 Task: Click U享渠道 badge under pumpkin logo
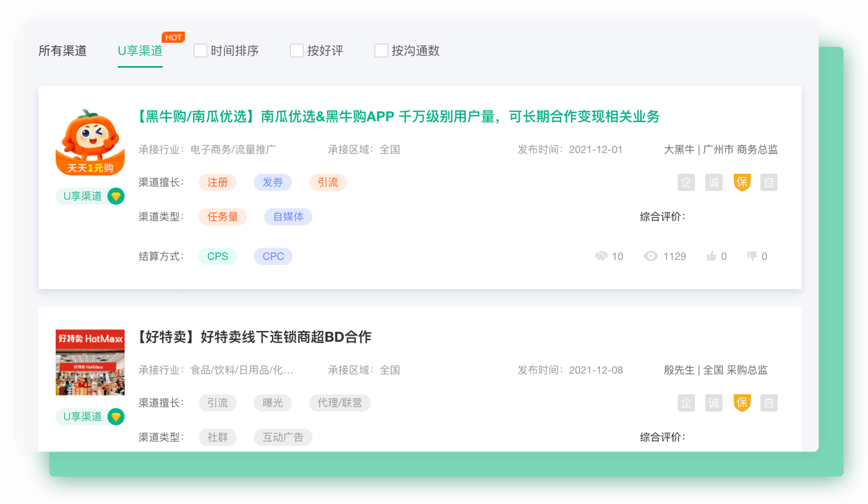point(90,196)
